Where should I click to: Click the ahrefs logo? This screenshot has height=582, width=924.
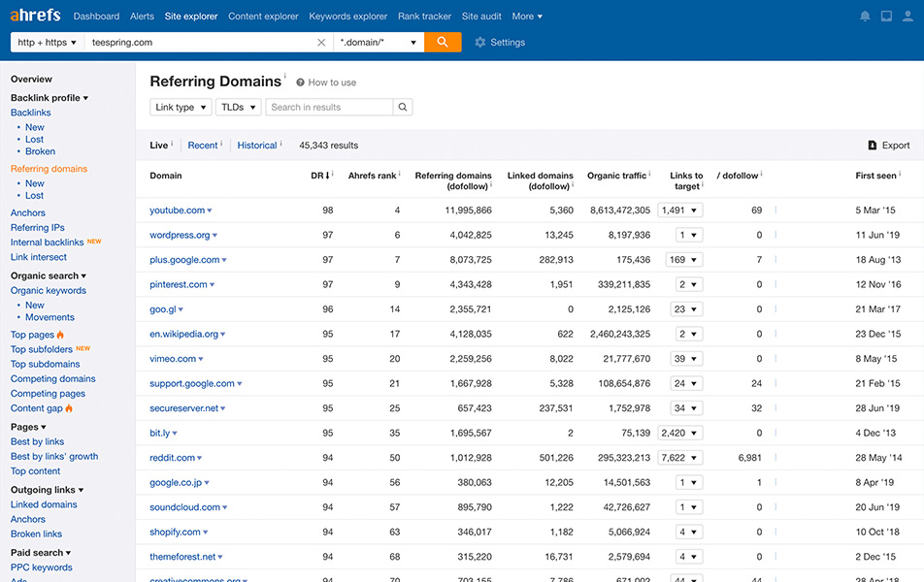[x=35, y=16]
